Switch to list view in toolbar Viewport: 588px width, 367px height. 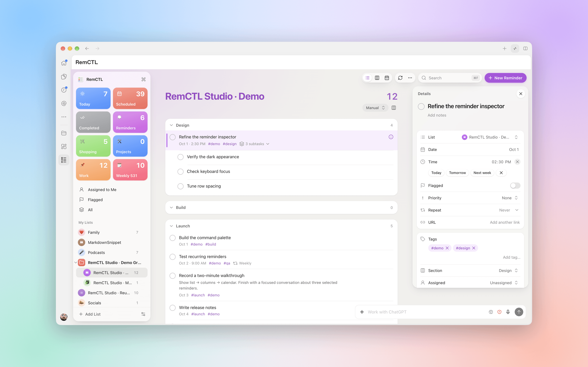pos(367,78)
